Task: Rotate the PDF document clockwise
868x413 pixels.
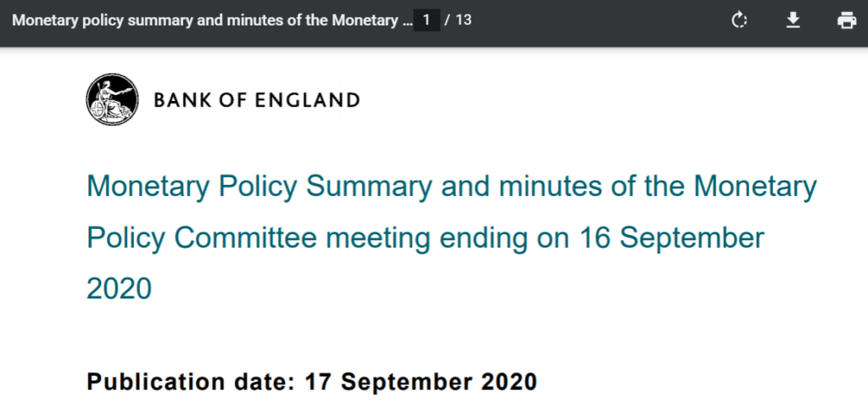Action: click(739, 21)
